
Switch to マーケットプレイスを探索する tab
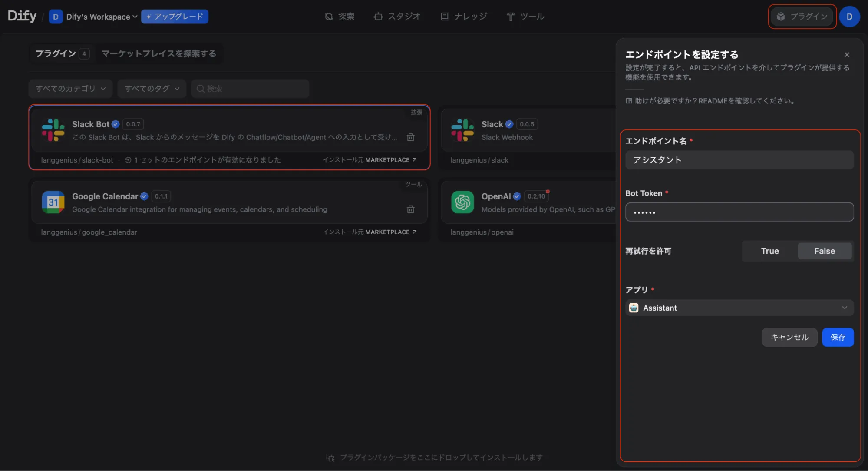point(158,53)
